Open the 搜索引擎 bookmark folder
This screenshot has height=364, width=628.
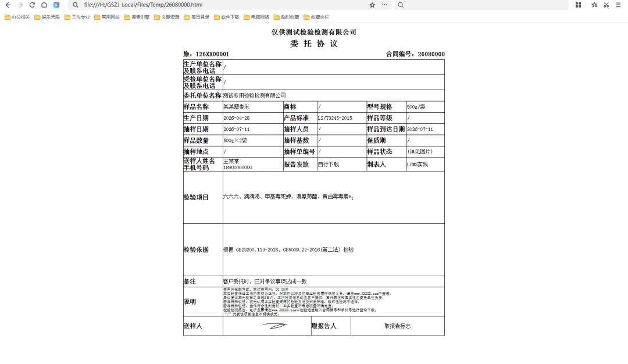[x=137, y=17]
